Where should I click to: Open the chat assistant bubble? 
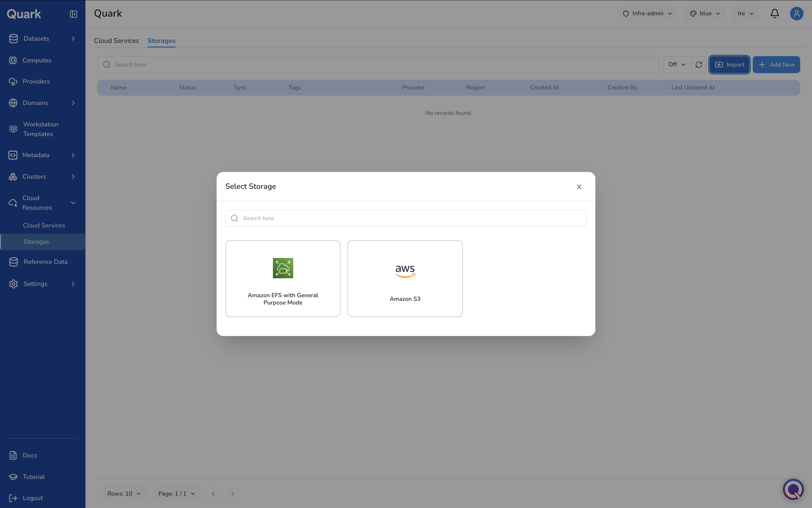[x=793, y=489]
